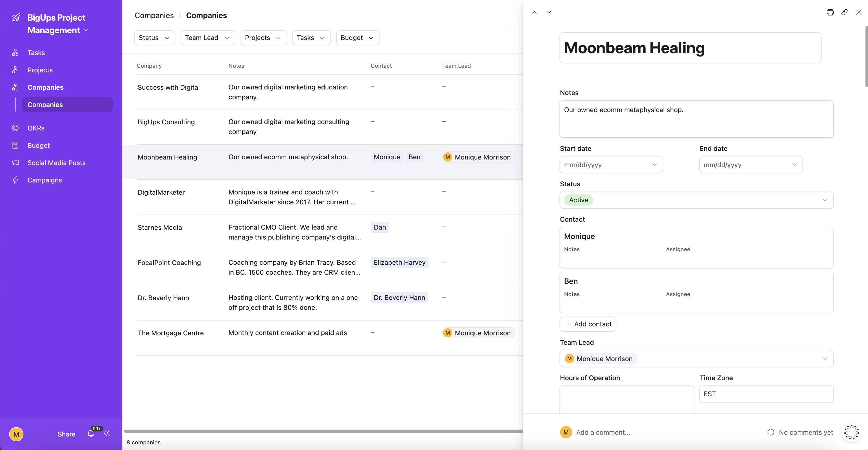868x450 pixels.
Task: Click the Share button
Action: pyautogui.click(x=66, y=434)
